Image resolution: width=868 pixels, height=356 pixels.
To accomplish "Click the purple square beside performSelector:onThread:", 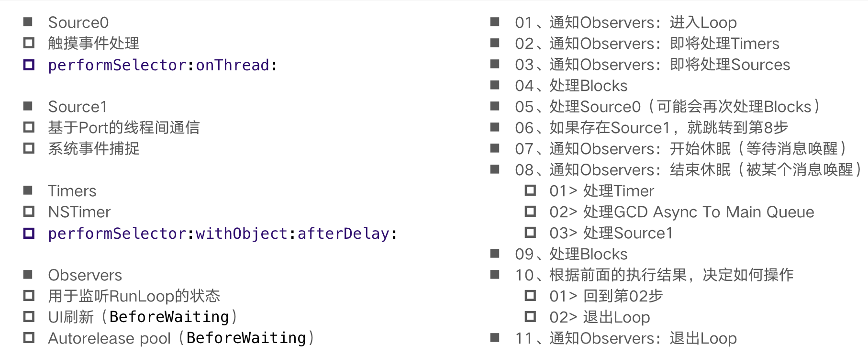I will pyautogui.click(x=29, y=65).
